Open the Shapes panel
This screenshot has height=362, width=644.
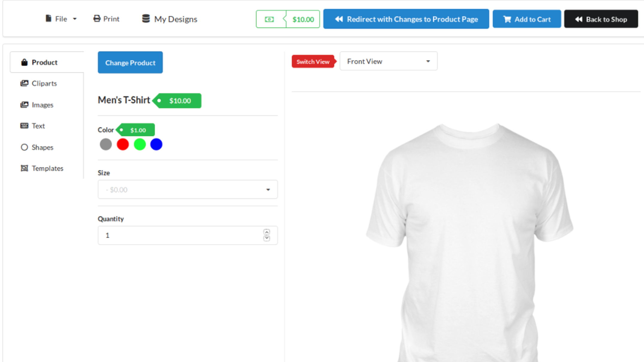42,147
